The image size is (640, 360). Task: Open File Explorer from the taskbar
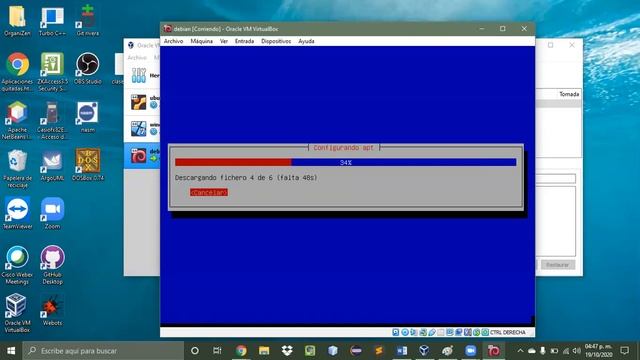(x=264, y=351)
